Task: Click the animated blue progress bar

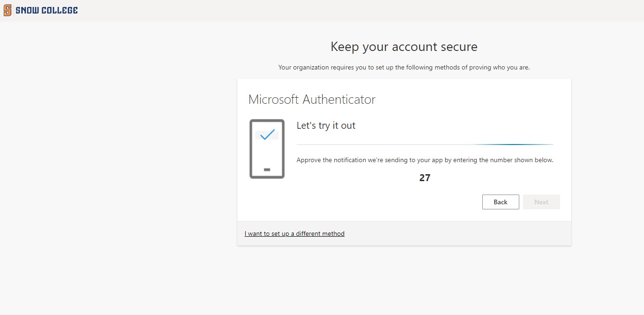Action: pos(510,145)
